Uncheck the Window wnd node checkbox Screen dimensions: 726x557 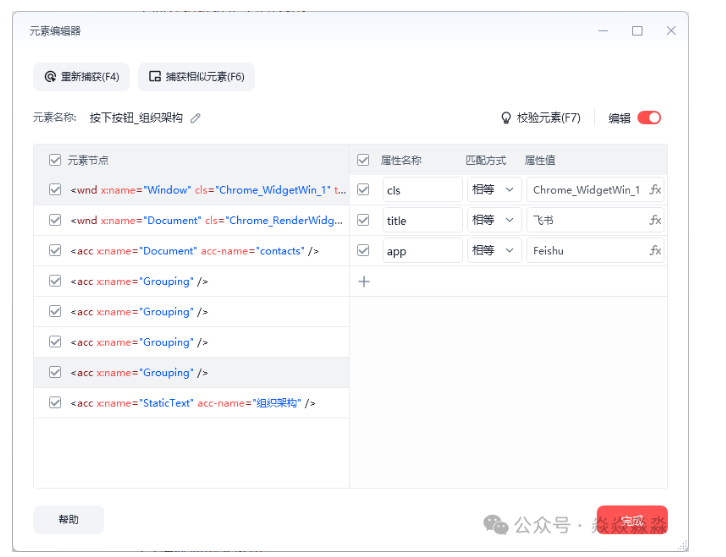tap(55, 190)
